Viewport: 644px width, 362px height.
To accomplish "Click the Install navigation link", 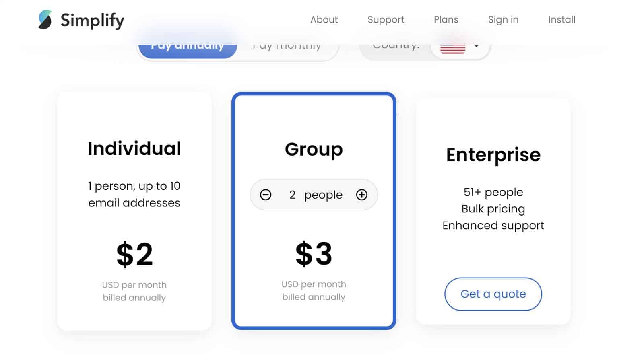I will tap(561, 19).
